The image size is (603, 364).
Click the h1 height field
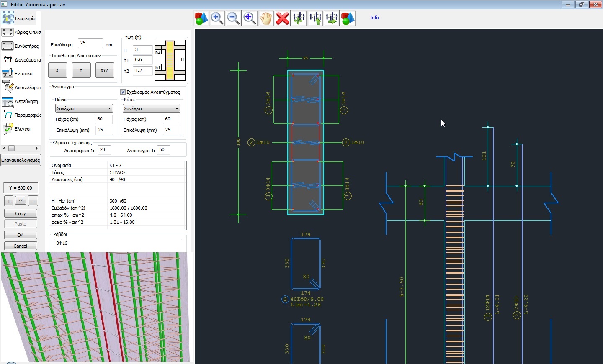pyautogui.click(x=143, y=60)
